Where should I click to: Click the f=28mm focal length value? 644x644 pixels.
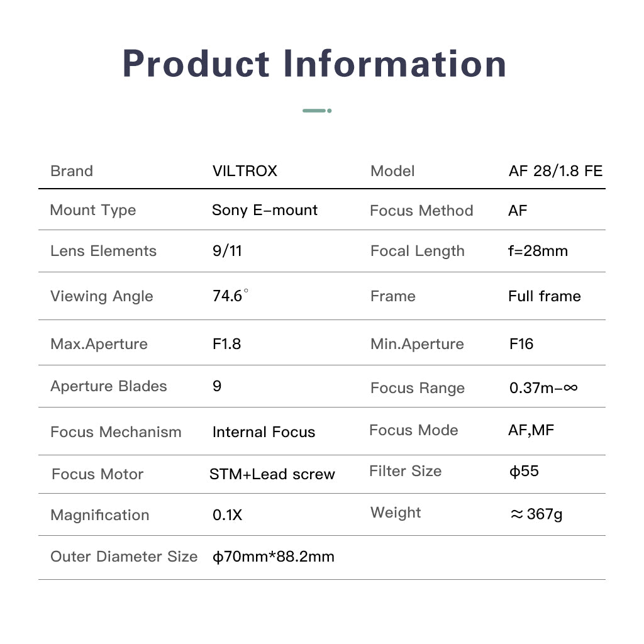click(538, 251)
